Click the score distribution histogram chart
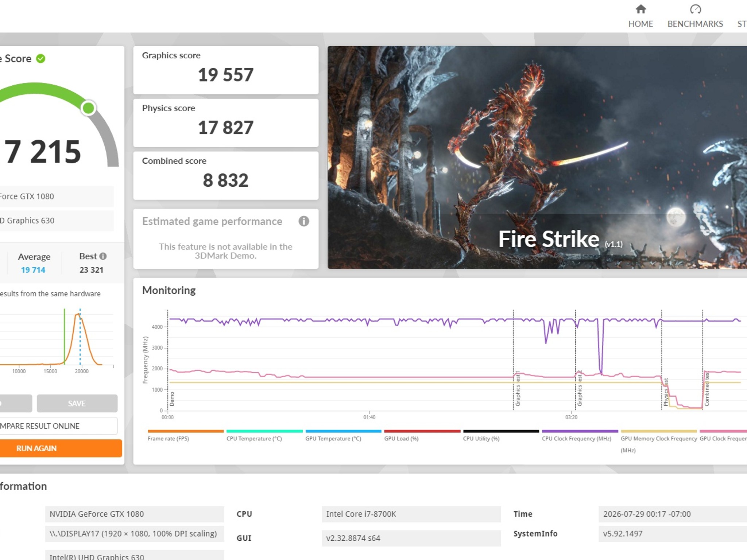 (57, 341)
